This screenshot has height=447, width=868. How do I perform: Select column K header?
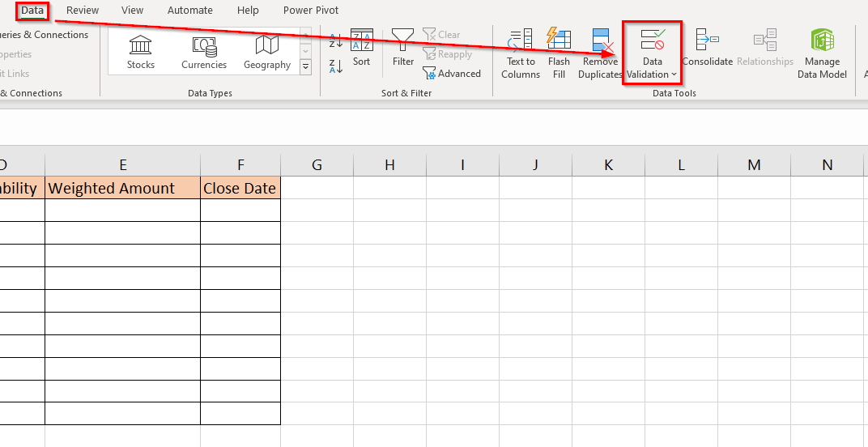pyautogui.click(x=608, y=164)
